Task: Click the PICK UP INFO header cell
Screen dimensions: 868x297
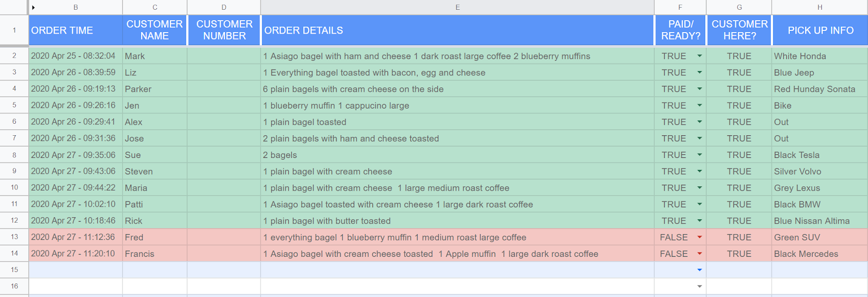Action: 820,30
